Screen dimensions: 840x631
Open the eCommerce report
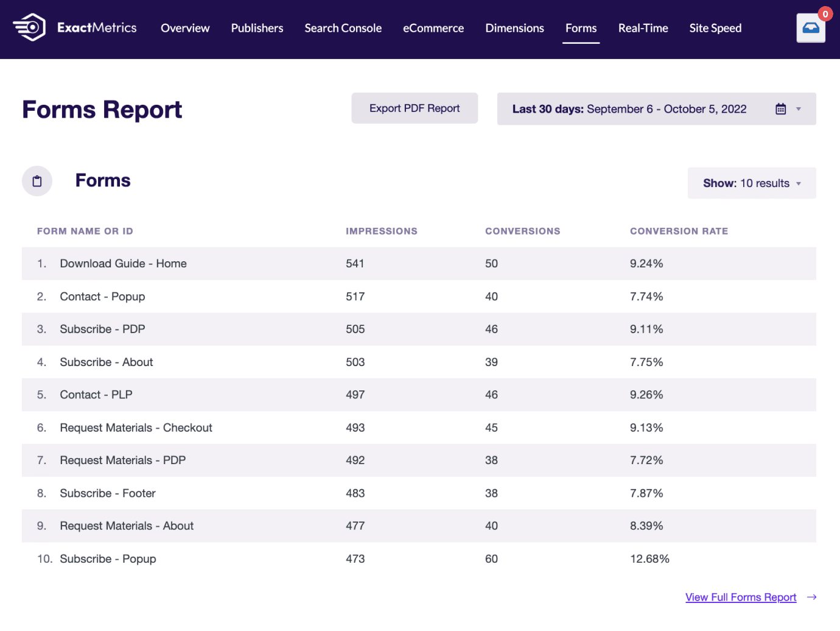point(433,28)
